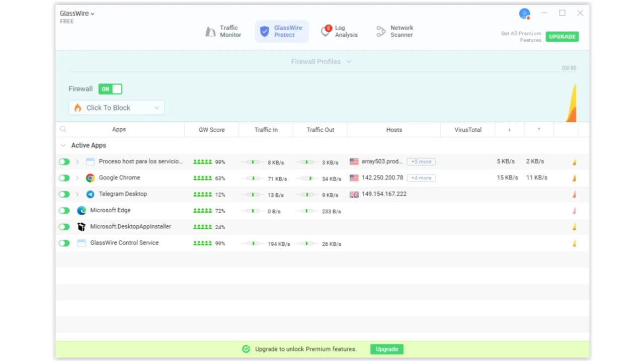Disable the Microsoft Edge firewall toggle
The image size is (644, 362).
(64, 211)
